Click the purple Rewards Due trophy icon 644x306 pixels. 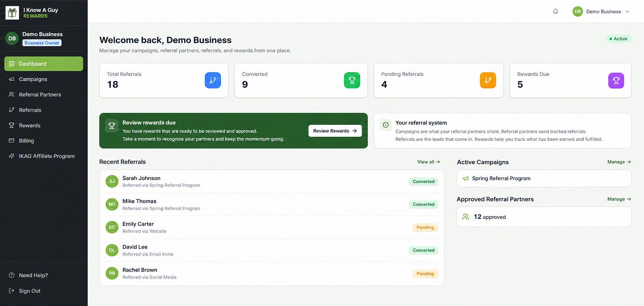coord(616,80)
